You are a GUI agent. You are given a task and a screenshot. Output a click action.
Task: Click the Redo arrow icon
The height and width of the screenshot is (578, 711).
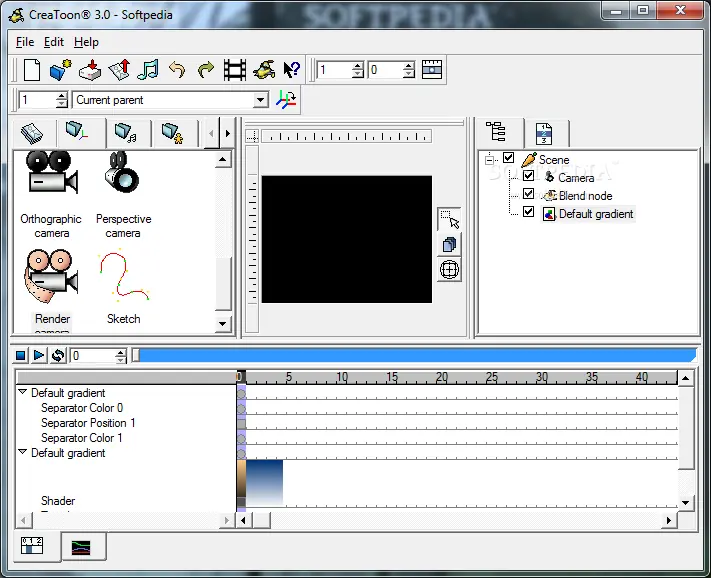pos(206,70)
